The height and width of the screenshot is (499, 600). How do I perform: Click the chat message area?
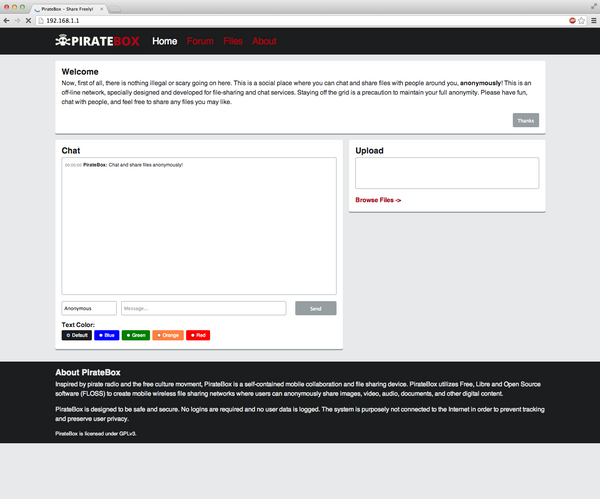click(x=199, y=226)
